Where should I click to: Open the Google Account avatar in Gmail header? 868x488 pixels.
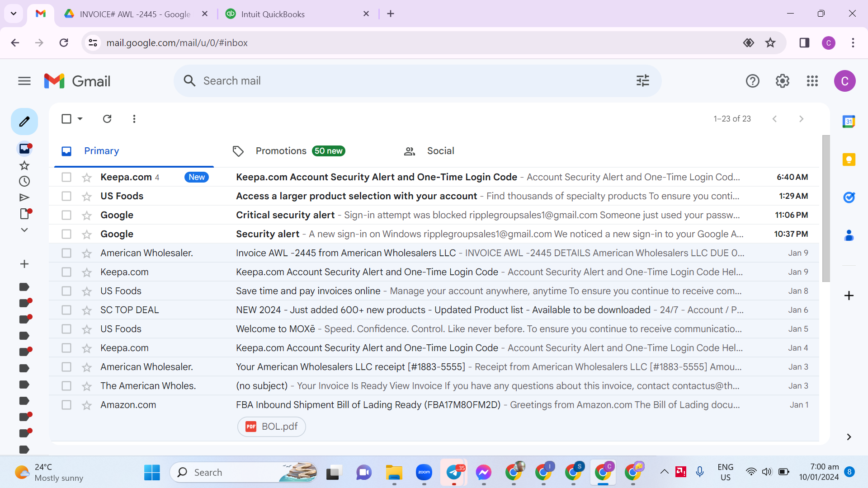(x=845, y=81)
